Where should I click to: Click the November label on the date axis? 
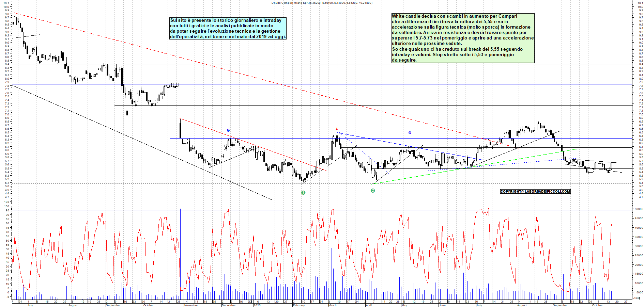point(191,305)
